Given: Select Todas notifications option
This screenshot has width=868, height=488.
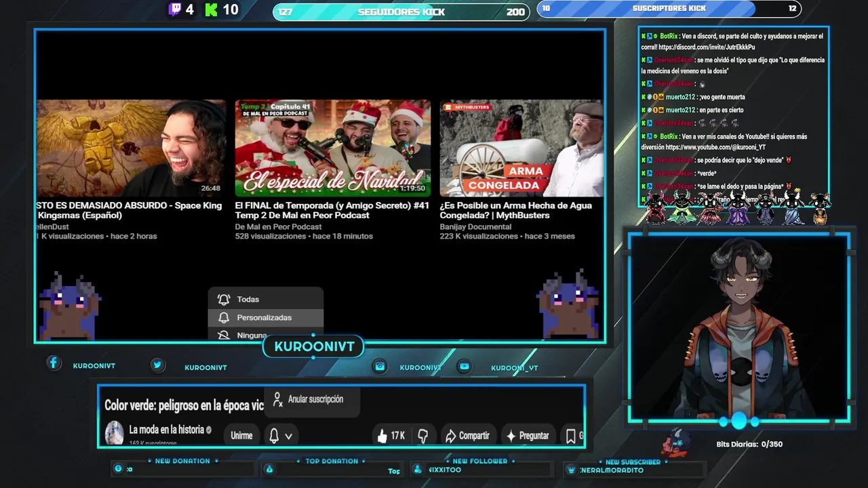Looking at the screenshot, I should (x=265, y=299).
